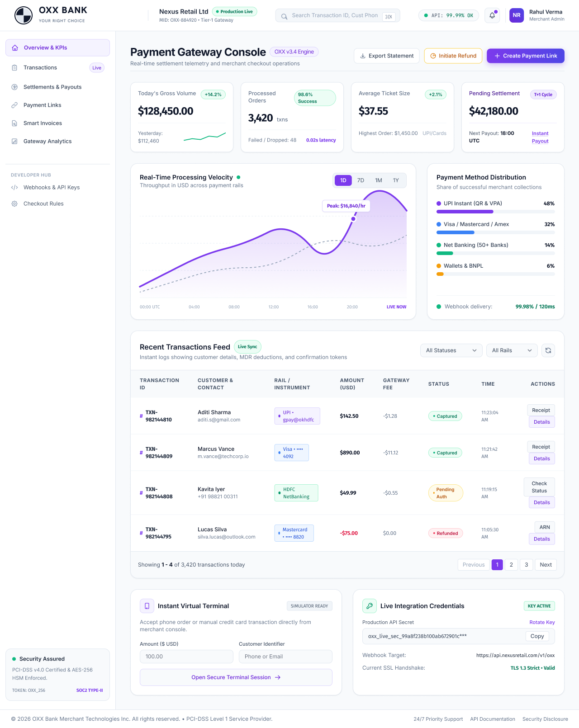Click Receipt for Aditi Sharma's transaction
This screenshot has height=728, width=579.
[x=541, y=410]
